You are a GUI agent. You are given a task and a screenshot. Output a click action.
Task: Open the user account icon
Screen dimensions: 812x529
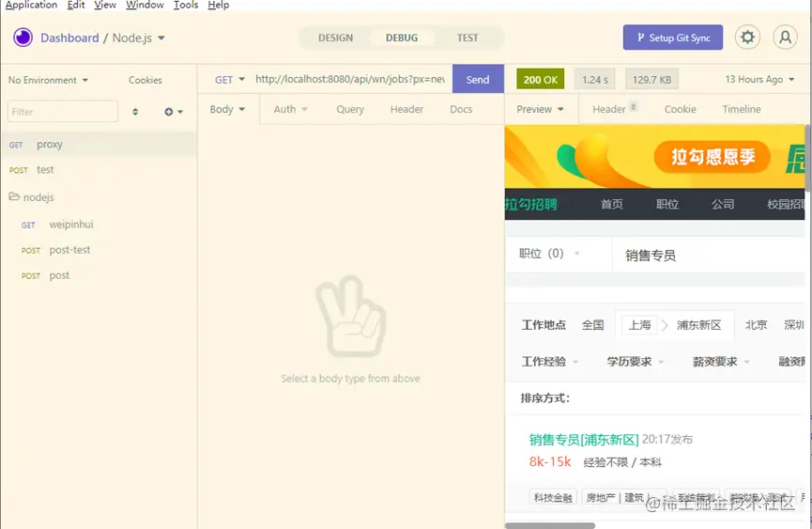click(x=785, y=38)
